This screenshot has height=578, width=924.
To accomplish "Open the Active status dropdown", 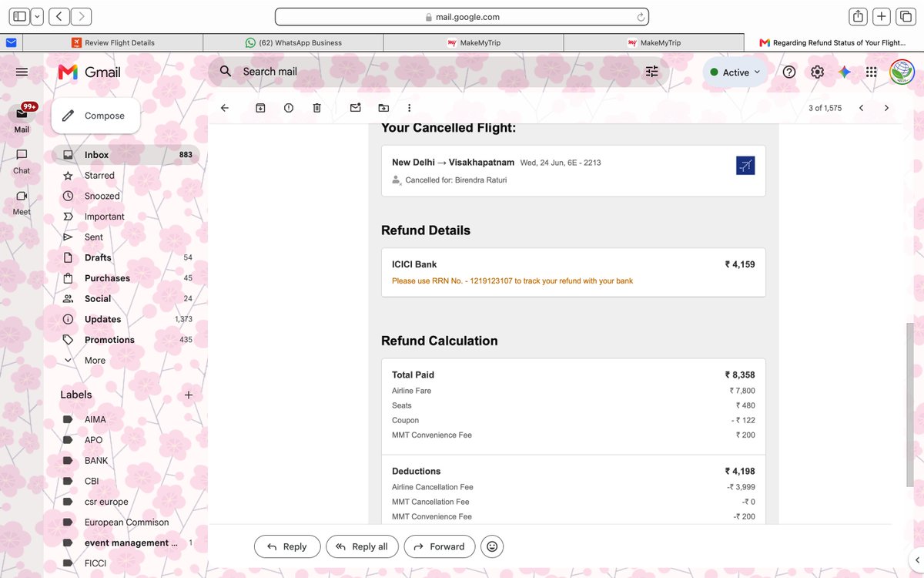I will point(735,72).
